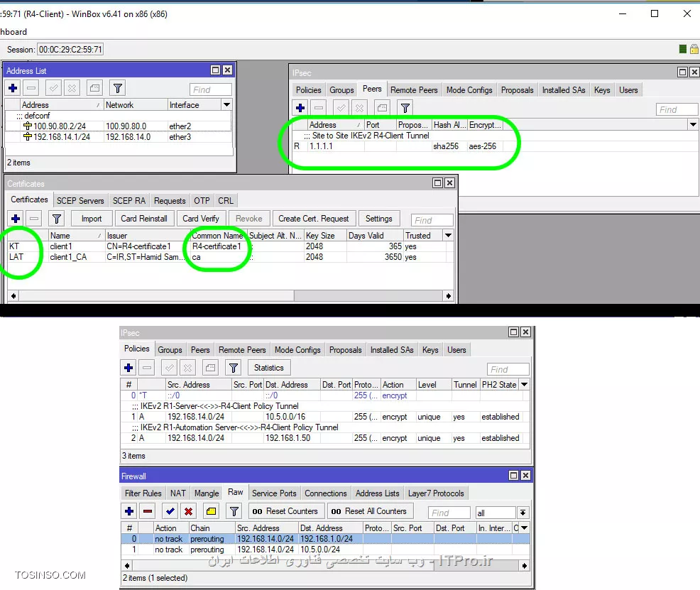Add new entry in Address List window

tap(13, 88)
